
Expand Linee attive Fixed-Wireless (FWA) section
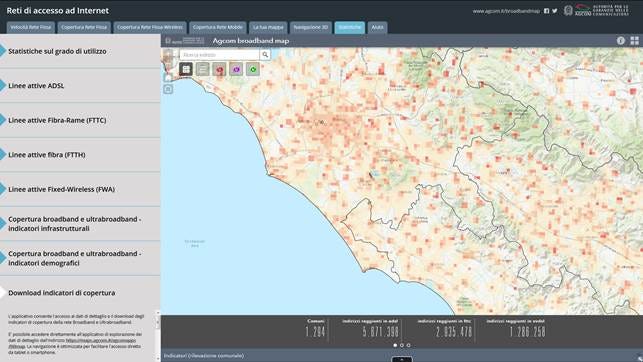(80, 189)
